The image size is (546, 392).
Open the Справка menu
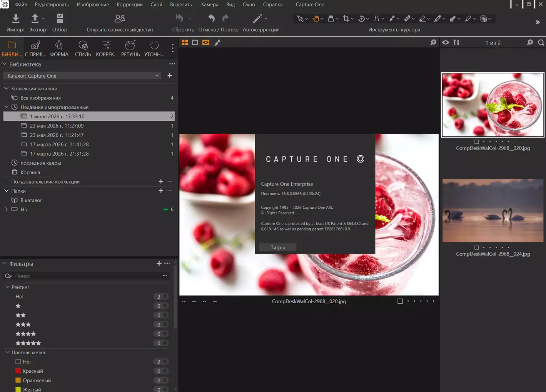(x=273, y=5)
